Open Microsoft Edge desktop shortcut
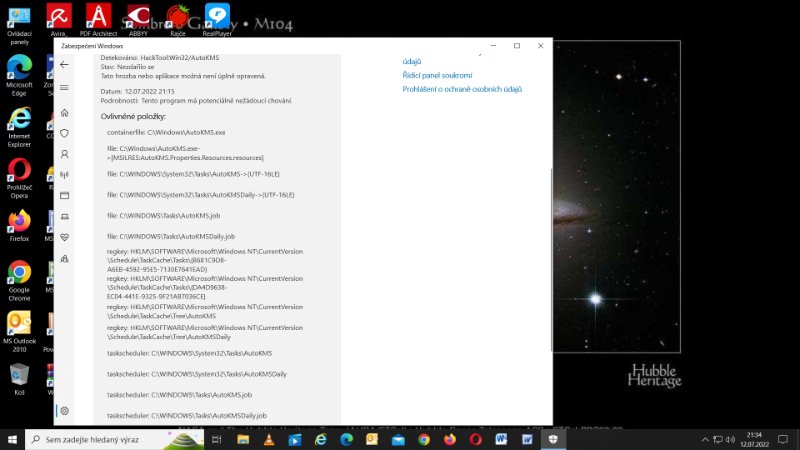 (x=19, y=76)
